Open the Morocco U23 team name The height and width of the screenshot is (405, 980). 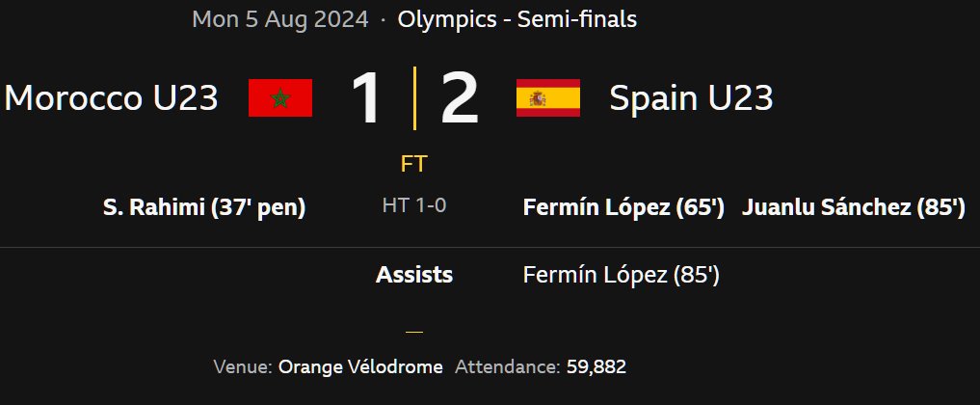111,97
